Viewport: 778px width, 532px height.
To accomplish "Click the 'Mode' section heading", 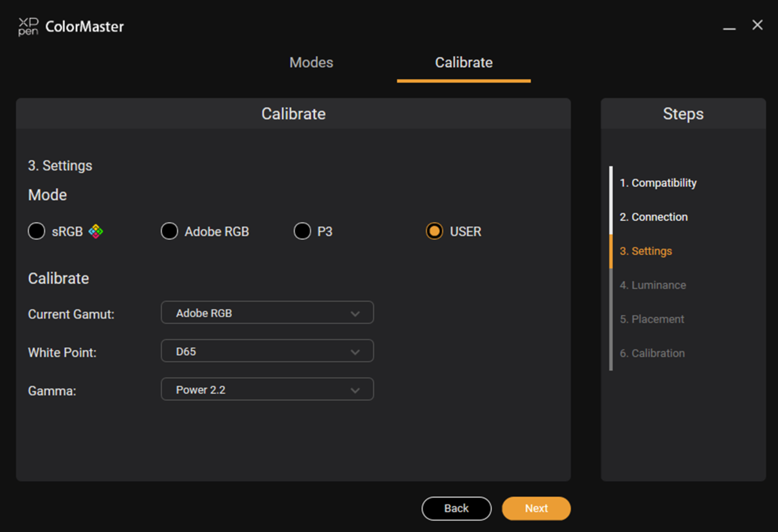I will click(47, 195).
